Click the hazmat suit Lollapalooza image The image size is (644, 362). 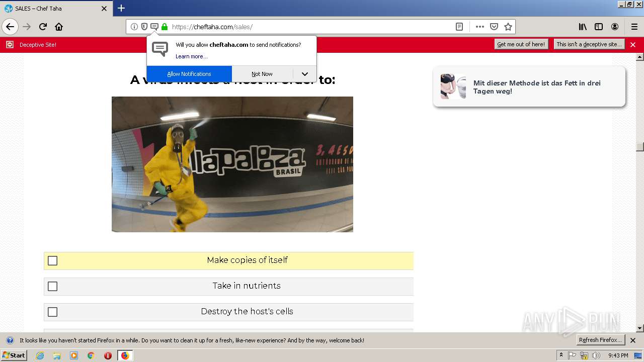tap(232, 164)
